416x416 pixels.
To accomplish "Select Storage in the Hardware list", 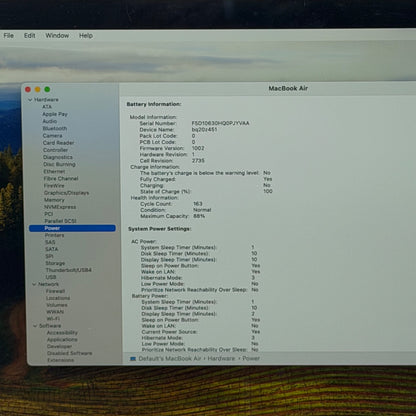I will [x=55, y=263].
